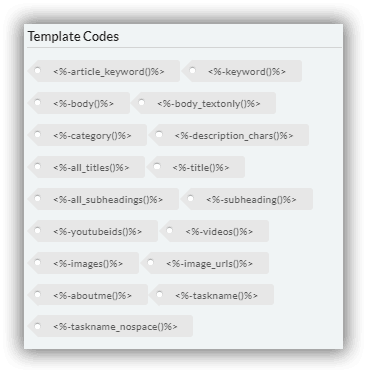Choose the <%-body()%> template code
The image size is (367, 373).
point(79,103)
